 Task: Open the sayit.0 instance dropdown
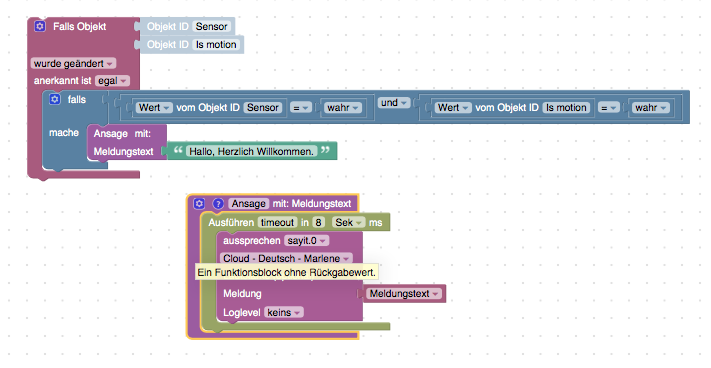tap(307, 241)
